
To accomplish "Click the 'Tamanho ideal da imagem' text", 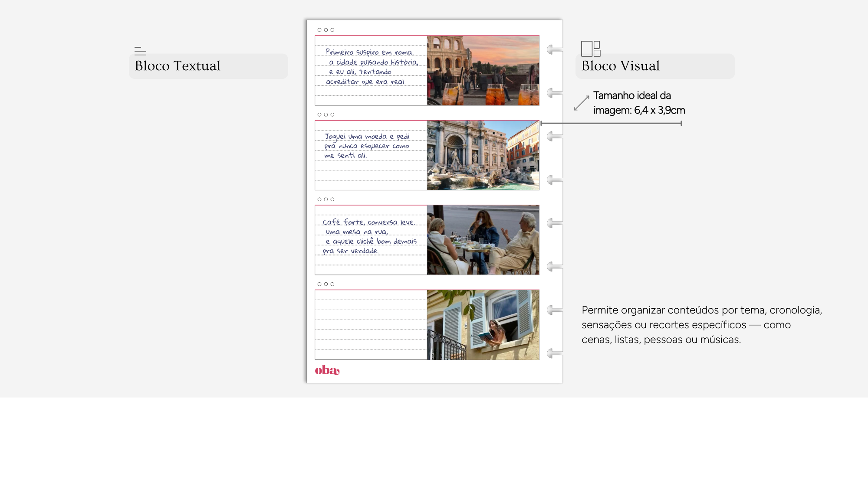I will pyautogui.click(x=639, y=103).
